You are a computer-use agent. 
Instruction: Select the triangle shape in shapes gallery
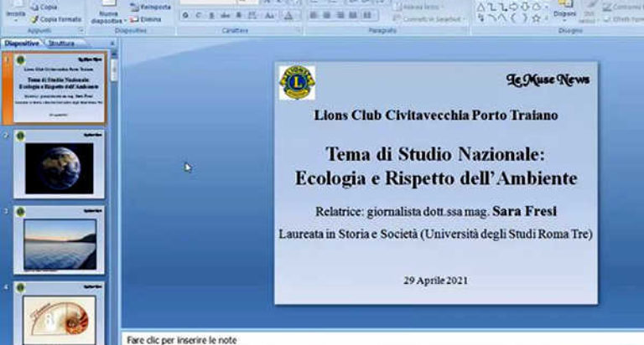click(480, 7)
